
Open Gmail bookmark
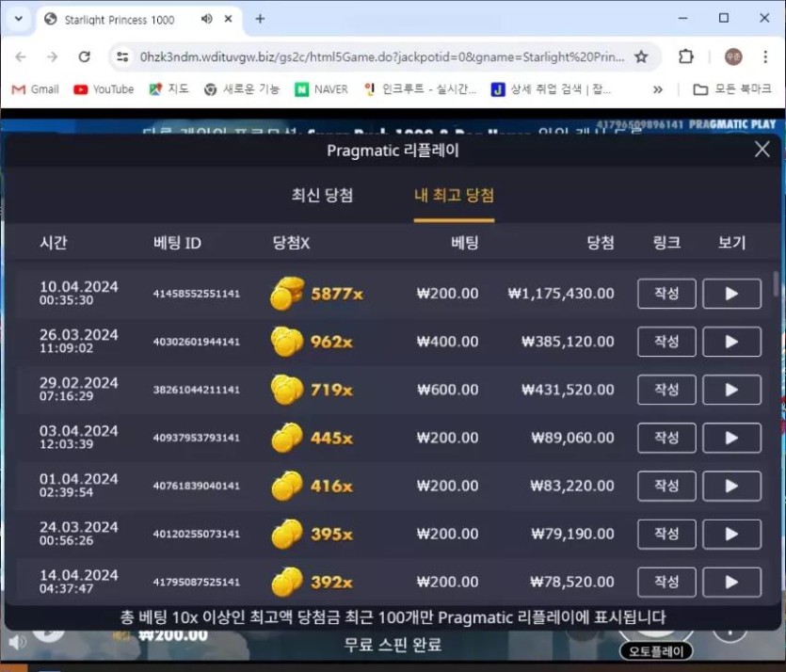tap(35, 89)
